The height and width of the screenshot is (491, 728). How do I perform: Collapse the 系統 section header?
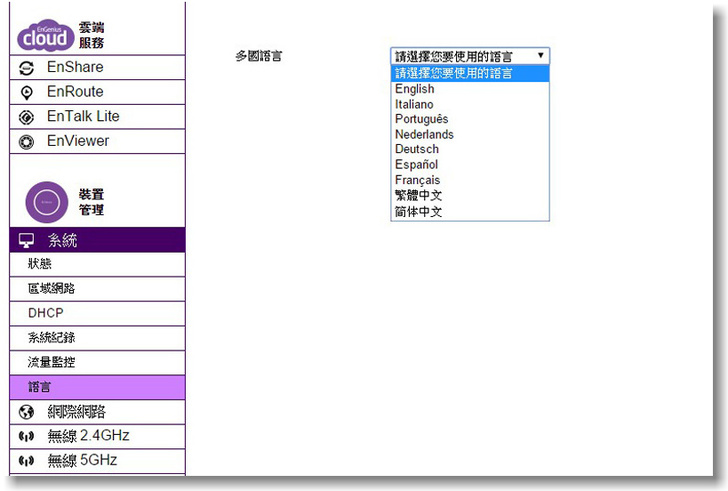click(x=98, y=240)
